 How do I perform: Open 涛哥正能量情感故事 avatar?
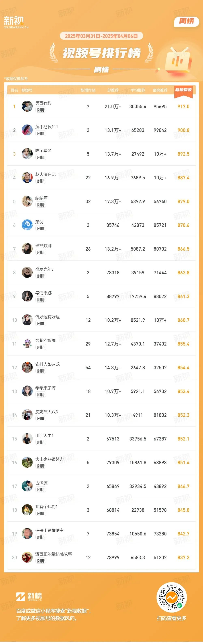click(27, 558)
